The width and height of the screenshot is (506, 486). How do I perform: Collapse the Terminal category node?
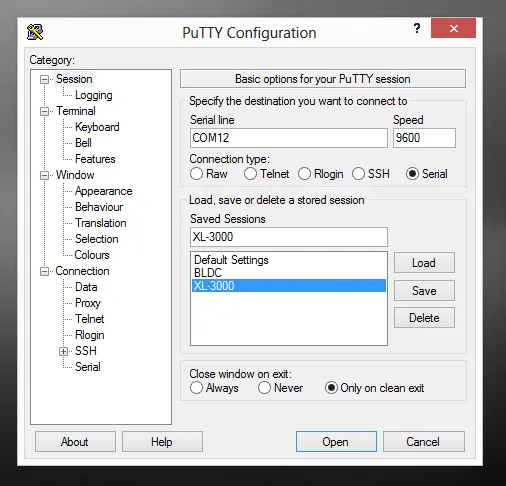[x=44, y=111]
